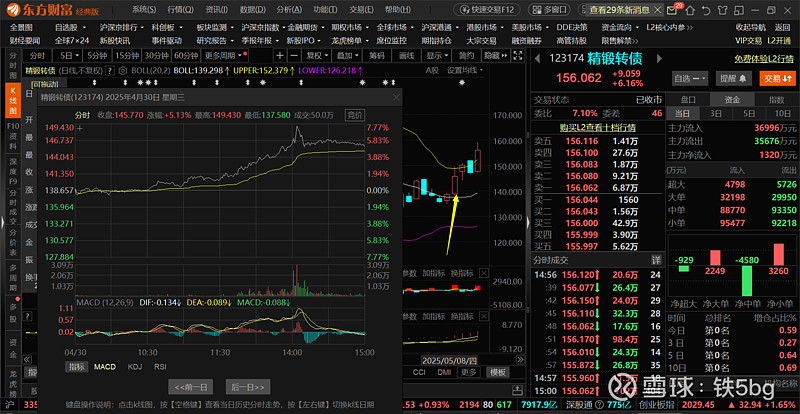Toggle fullscreen chart icon

517,56
